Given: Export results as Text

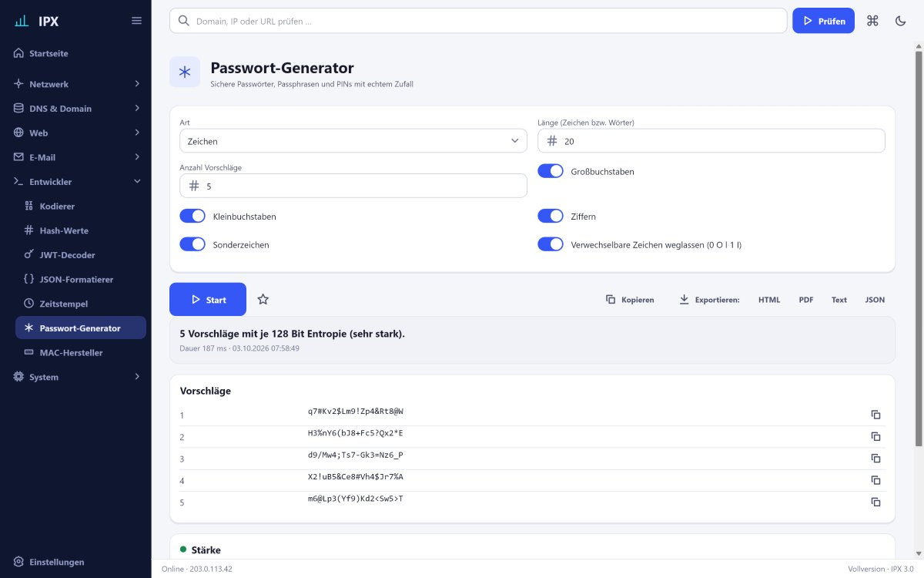Looking at the screenshot, I should click(x=839, y=300).
